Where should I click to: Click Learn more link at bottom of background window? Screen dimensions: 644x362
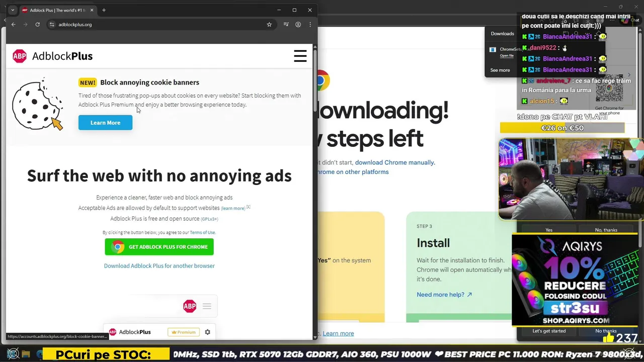click(x=338, y=333)
